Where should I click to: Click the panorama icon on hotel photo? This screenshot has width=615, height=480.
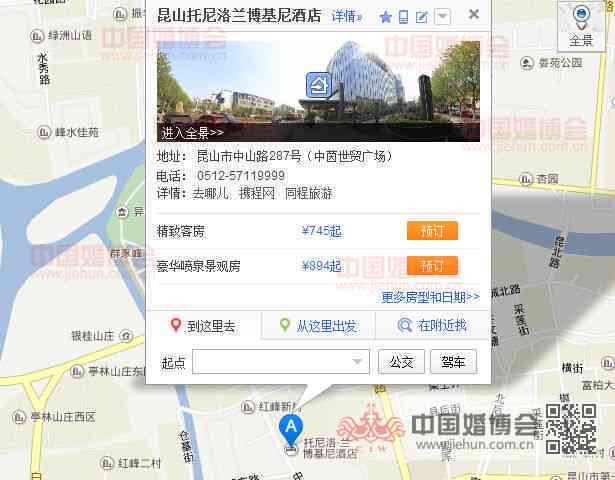(x=319, y=85)
